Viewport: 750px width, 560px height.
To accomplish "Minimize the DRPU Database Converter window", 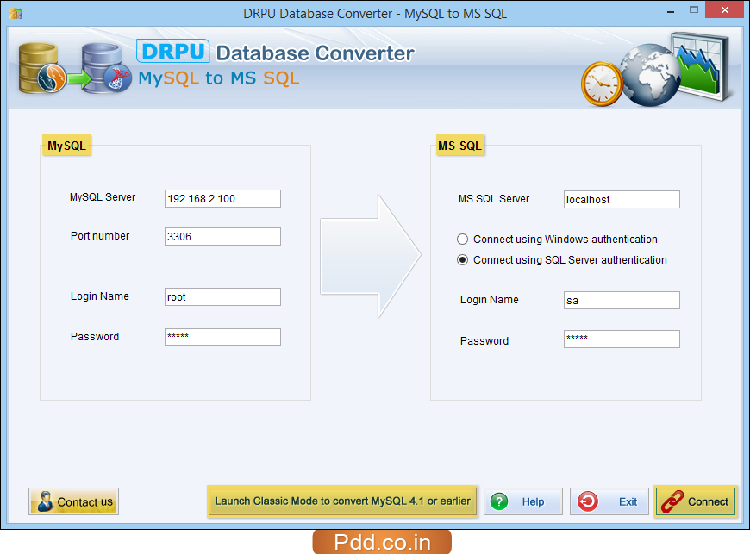I will click(671, 10).
